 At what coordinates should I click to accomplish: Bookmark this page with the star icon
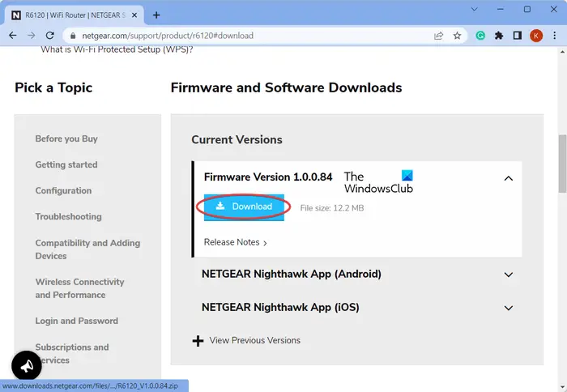click(457, 36)
